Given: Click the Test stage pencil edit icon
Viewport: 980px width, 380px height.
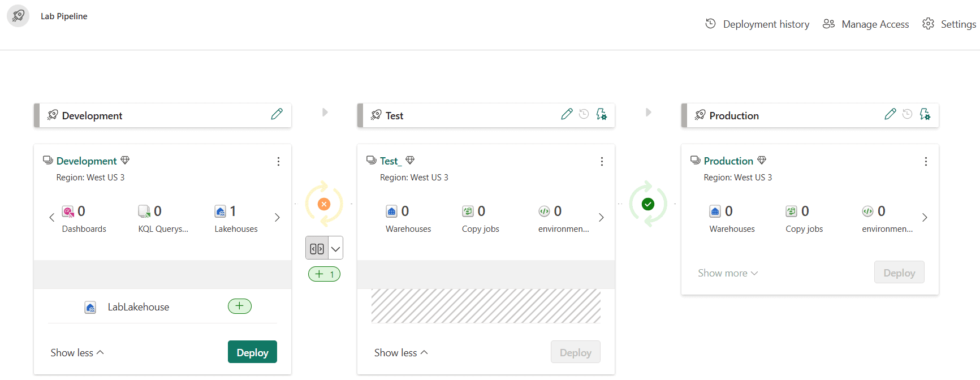Looking at the screenshot, I should click(x=567, y=114).
